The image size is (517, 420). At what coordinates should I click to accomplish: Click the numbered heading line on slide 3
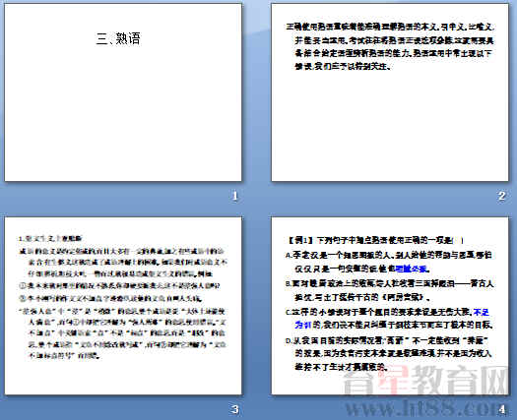point(50,238)
